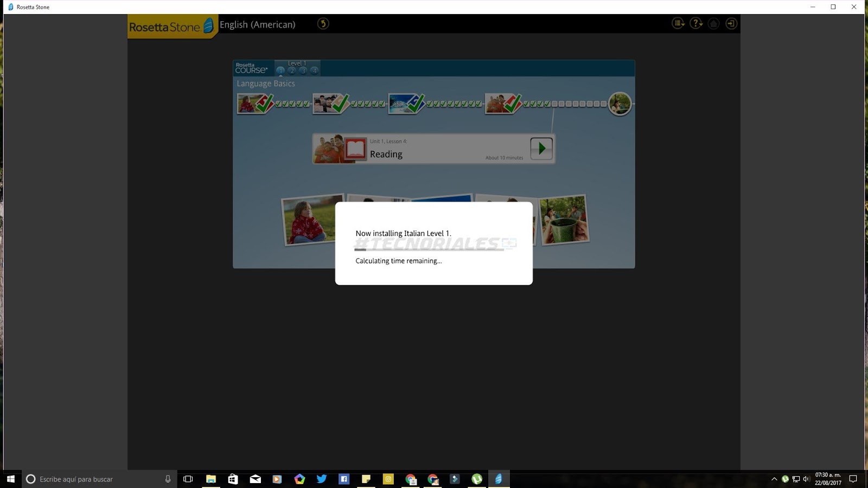Viewport: 868px width, 488px height.
Task: Open Twitter from the taskbar
Action: [x=322, y=479]
